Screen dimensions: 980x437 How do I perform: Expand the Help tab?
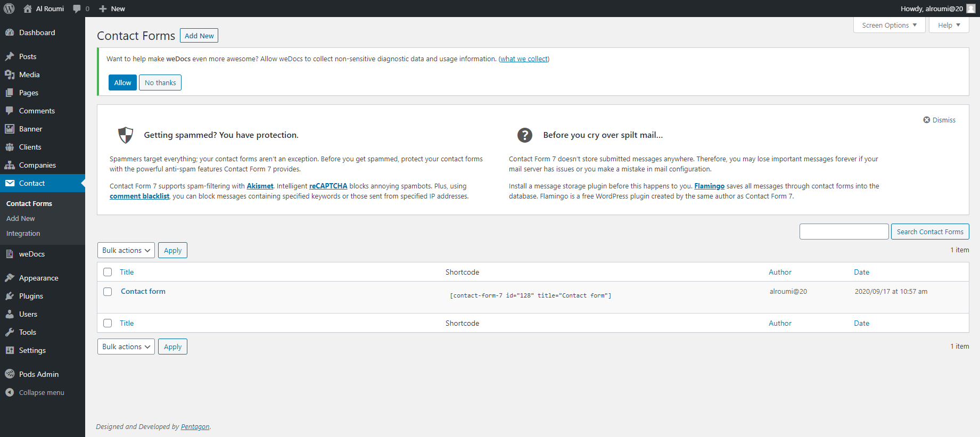949,25
